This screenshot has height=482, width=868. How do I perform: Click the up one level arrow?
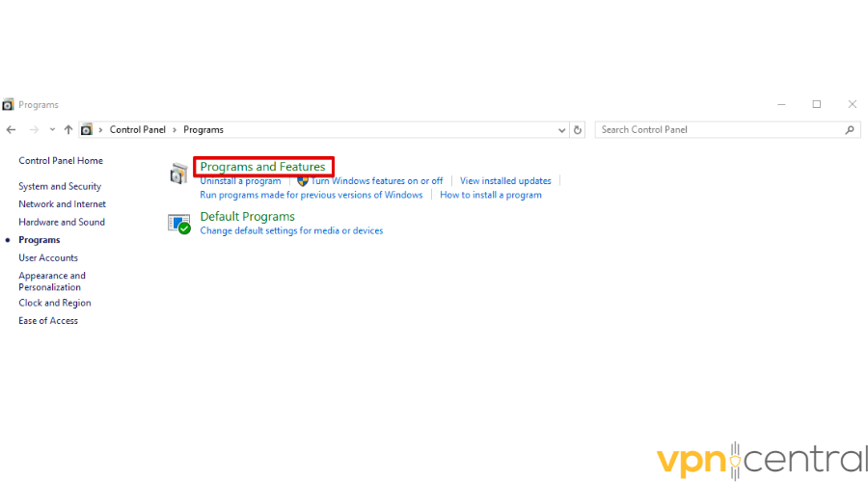[x=68, y=130]
